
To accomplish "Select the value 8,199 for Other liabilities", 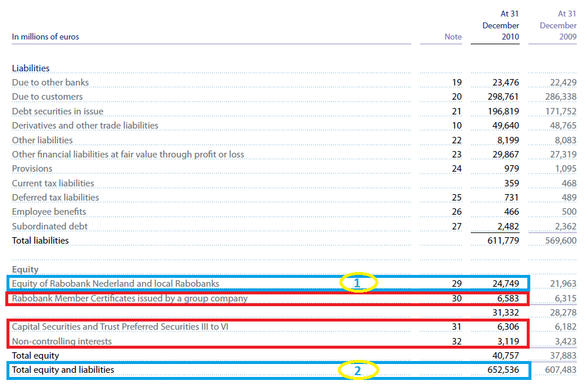I will coord(508,140).
